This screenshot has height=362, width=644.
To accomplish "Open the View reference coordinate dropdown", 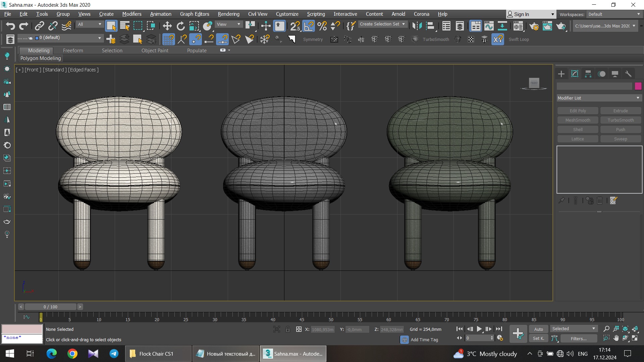I will pyautogui.click(x=228, y=24).
